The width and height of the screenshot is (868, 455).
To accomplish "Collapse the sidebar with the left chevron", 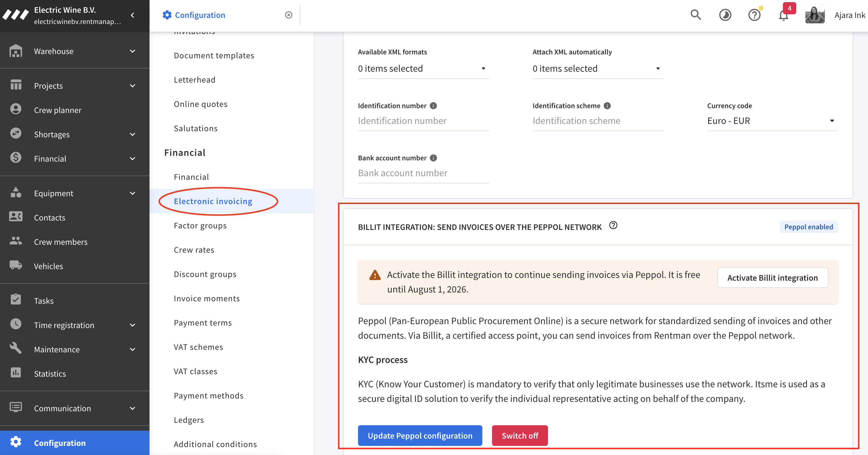I will [x=133, y=15].
